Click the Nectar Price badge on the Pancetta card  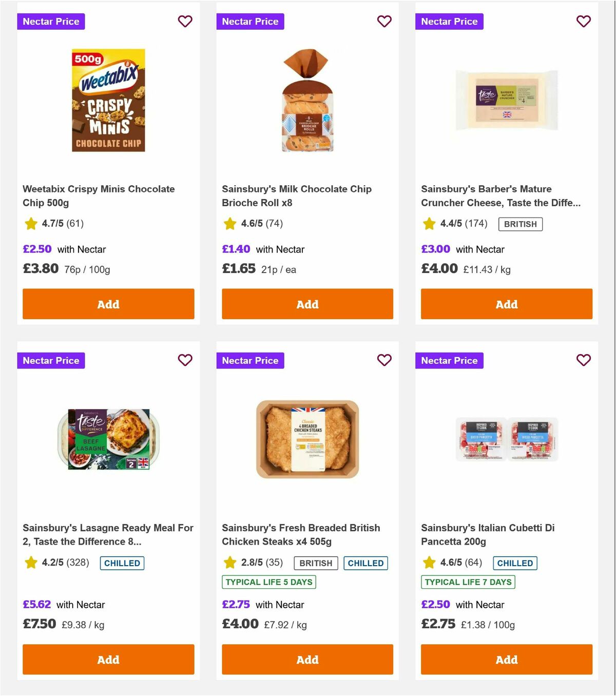pos(449,360)
